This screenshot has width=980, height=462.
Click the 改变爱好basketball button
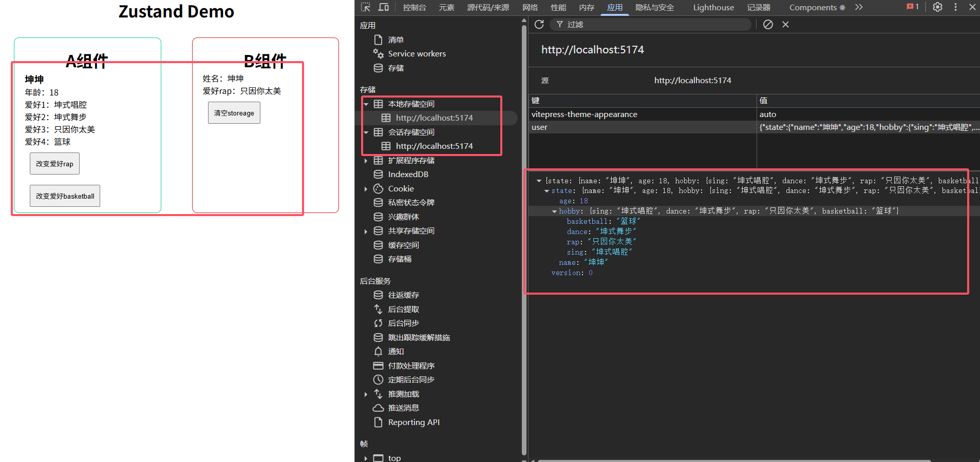click(65, 196)
